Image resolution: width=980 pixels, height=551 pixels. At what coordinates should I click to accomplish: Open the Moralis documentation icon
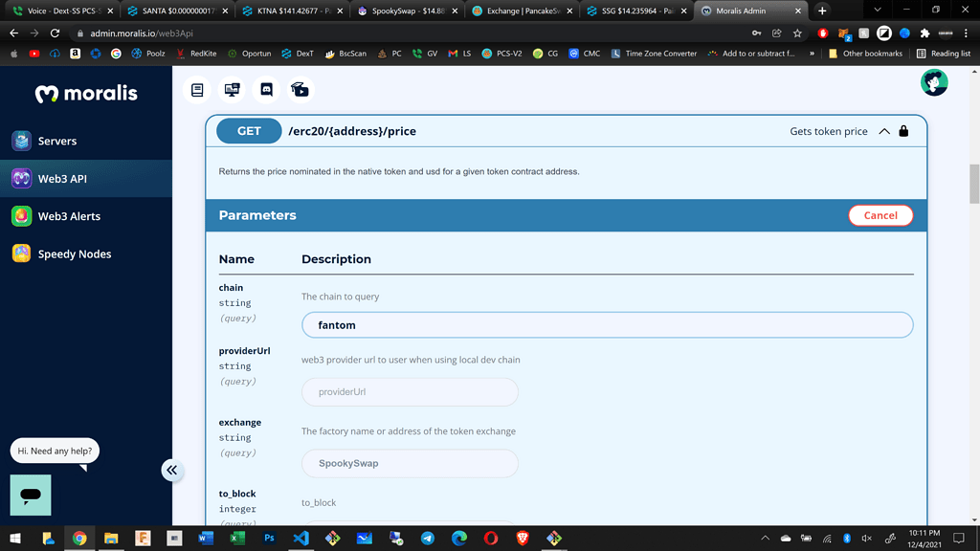pyautogui.click(x=197, y=90)
